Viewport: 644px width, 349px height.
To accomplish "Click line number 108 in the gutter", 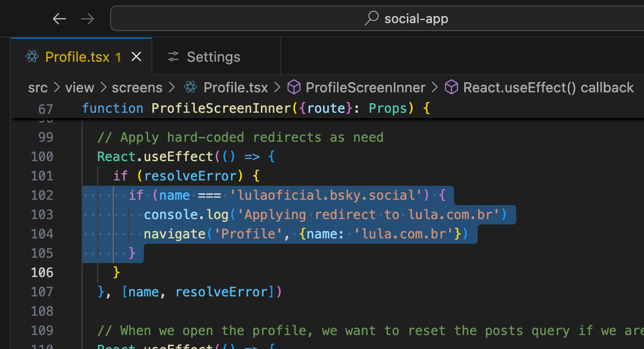I will 42,311.
